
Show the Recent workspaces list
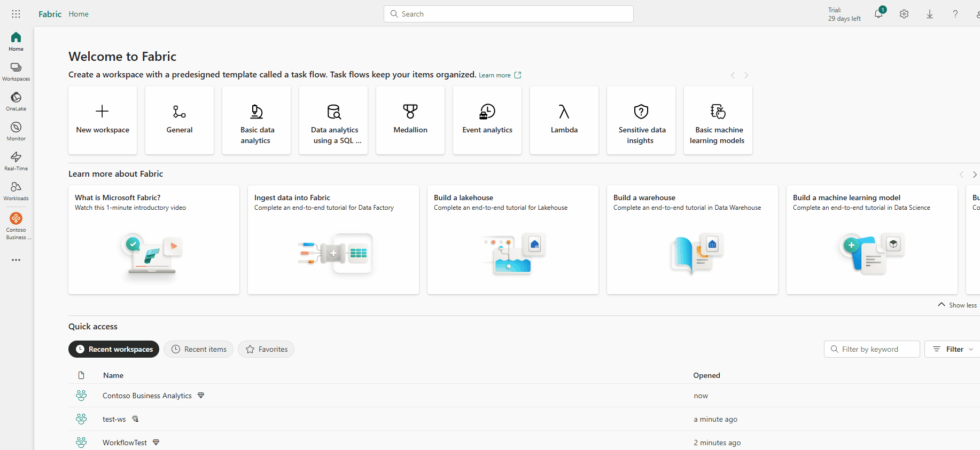114,349
